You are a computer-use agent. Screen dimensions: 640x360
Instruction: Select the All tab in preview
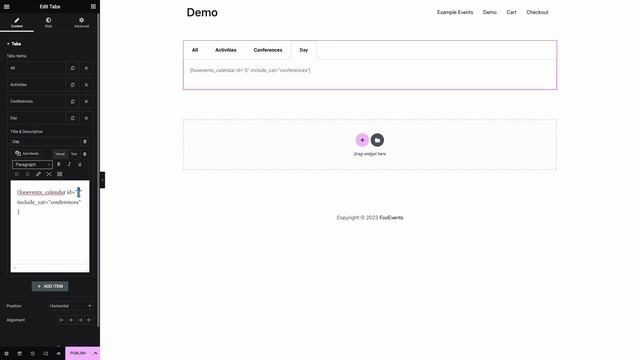tap(195, 50)
